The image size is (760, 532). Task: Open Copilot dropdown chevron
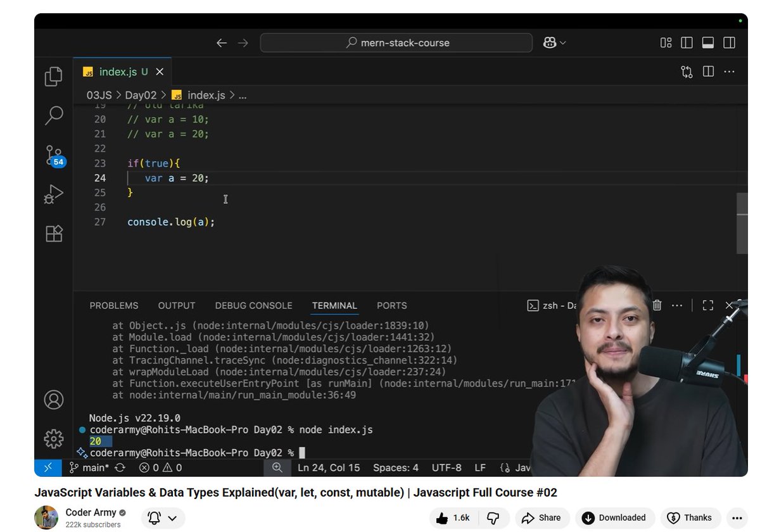563,43
